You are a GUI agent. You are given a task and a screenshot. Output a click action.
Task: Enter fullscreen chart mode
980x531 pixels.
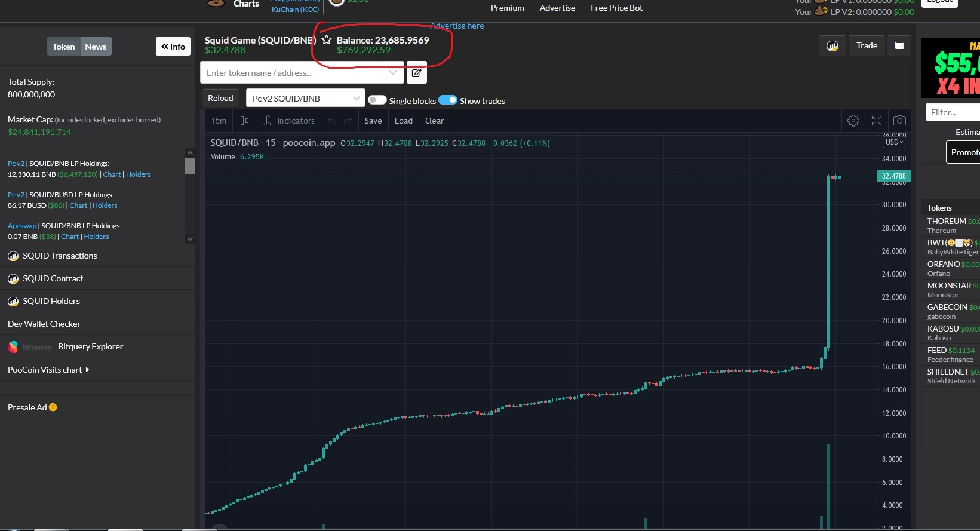(x=877, y=121)
